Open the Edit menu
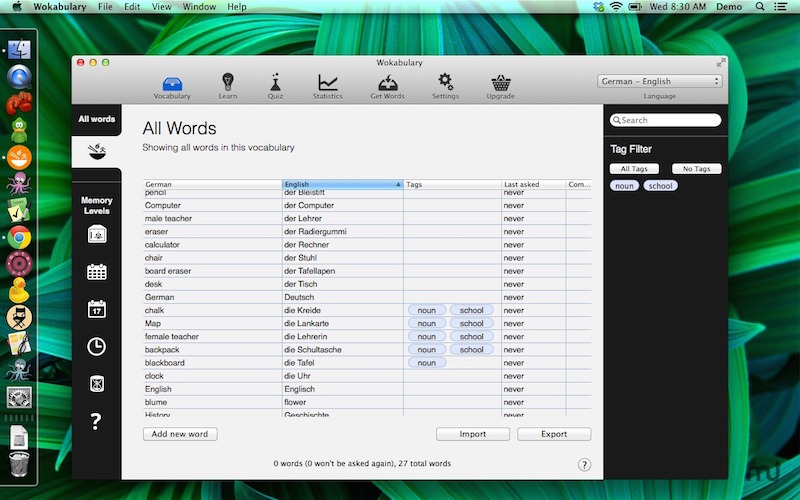Image resolution: width=800 pixels, height=500 pixels. pos(132,7)
